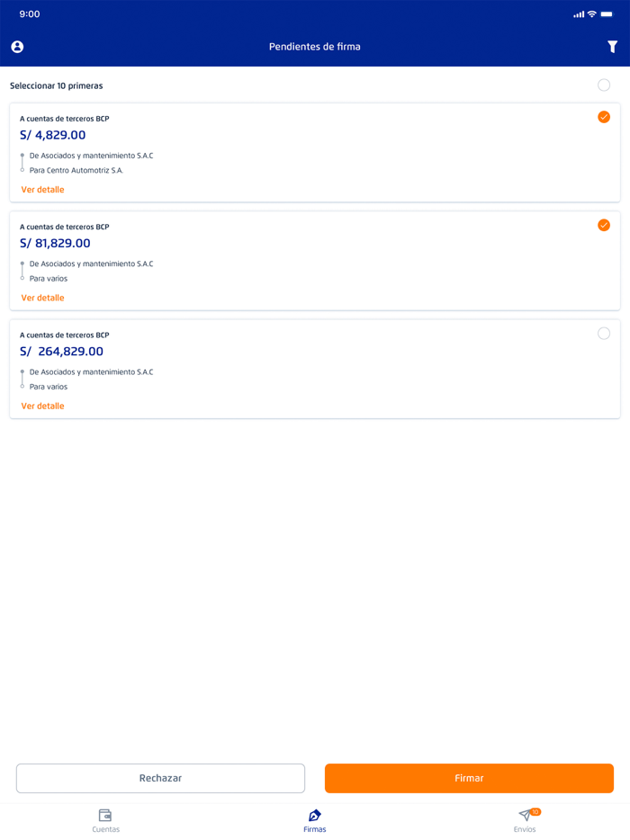This screenshot has height=840, width=630.
Task: Switch to the Cuentas tab
Action: click(105, 821)
